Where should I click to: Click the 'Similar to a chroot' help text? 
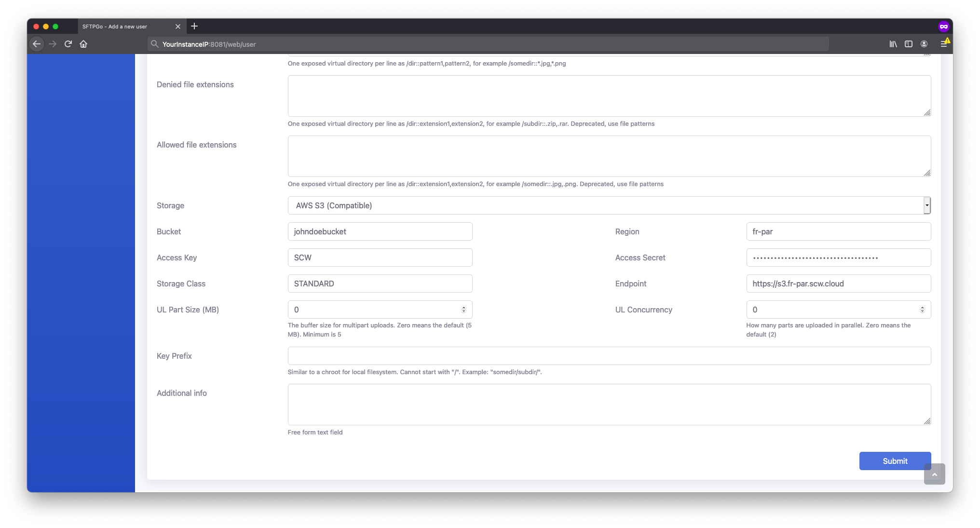tap(415, 372)
